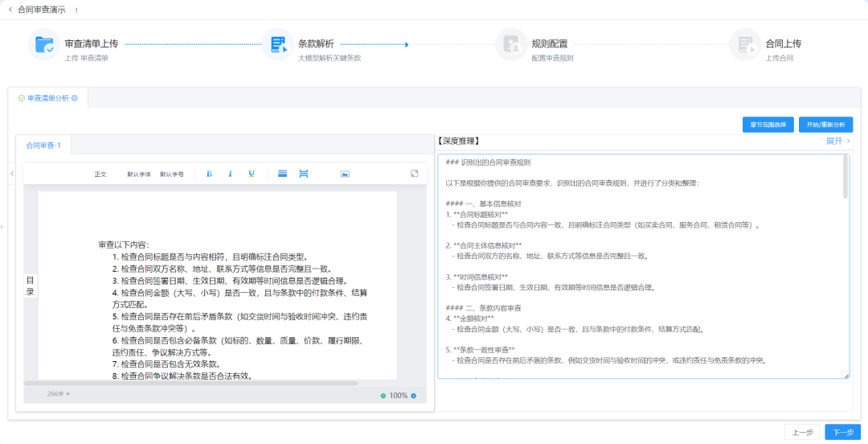Screen dimensions: 868x444
Task: Click the 开始/重新分析 button
Action: [x=825, y=125]
